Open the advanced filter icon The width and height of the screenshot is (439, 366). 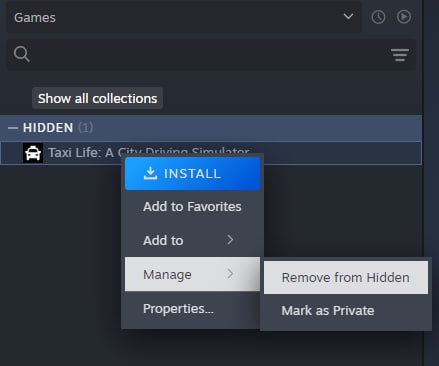point(400,55)
